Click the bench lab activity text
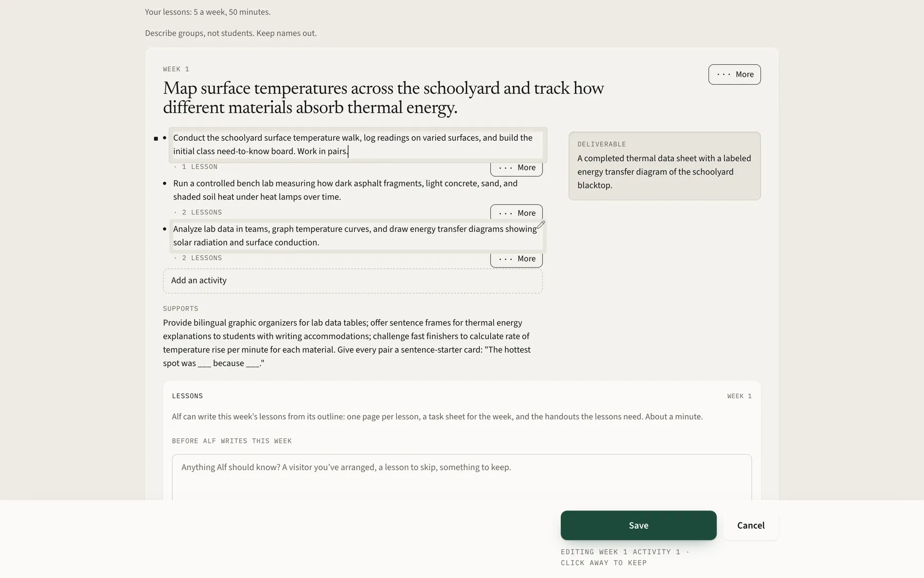This screenshot has width=924, height=578. (345, 190)
